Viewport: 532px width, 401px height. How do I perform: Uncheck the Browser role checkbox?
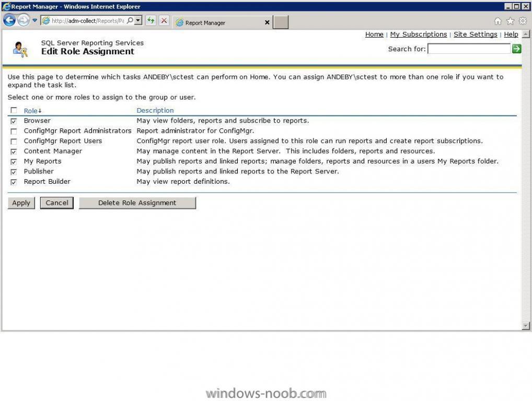coord(14,121)
